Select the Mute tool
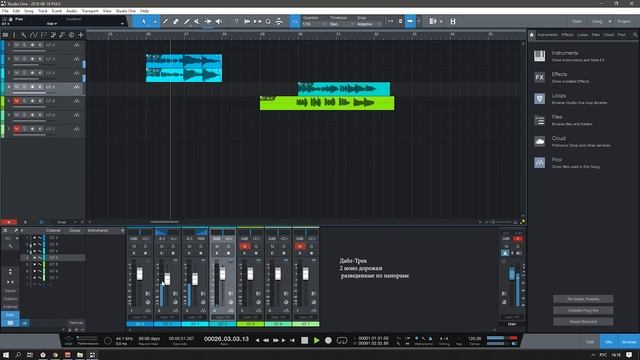640x360 pixels. point(197,21)
